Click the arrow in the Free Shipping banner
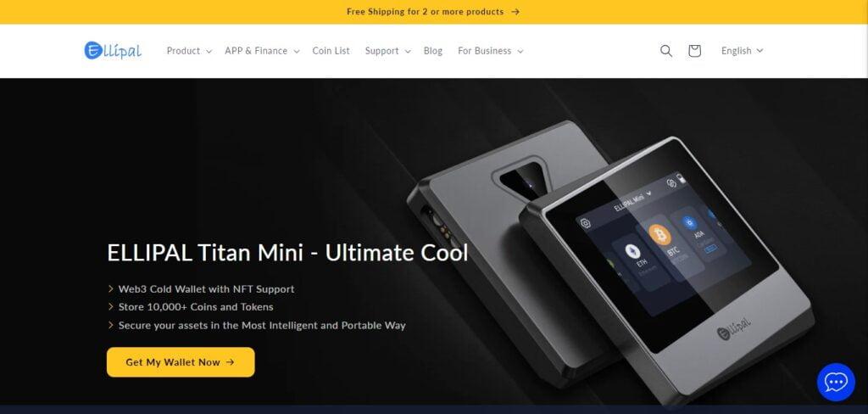The image size is (868, 414). coord(515,12)
